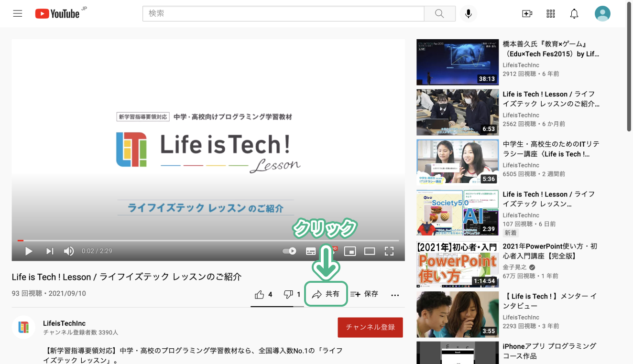The image size is (633, 364).
Task: Enable miniplayer mode
Action: pos(350,251)
